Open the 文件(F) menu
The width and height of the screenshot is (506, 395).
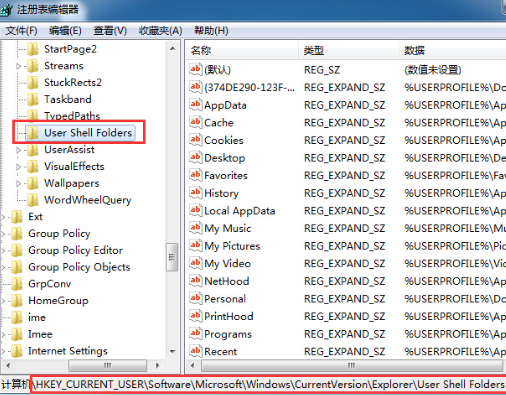(21, 31)
